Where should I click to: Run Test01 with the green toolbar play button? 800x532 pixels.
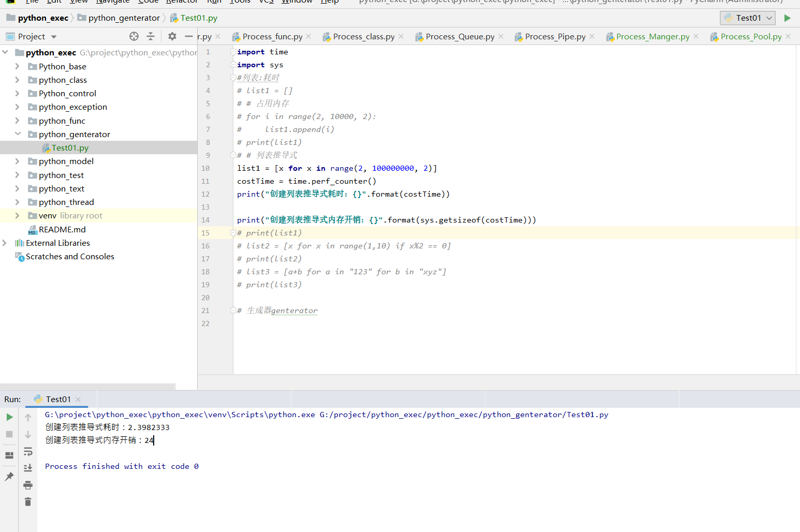pyautogui.click(x=787, y=18)
